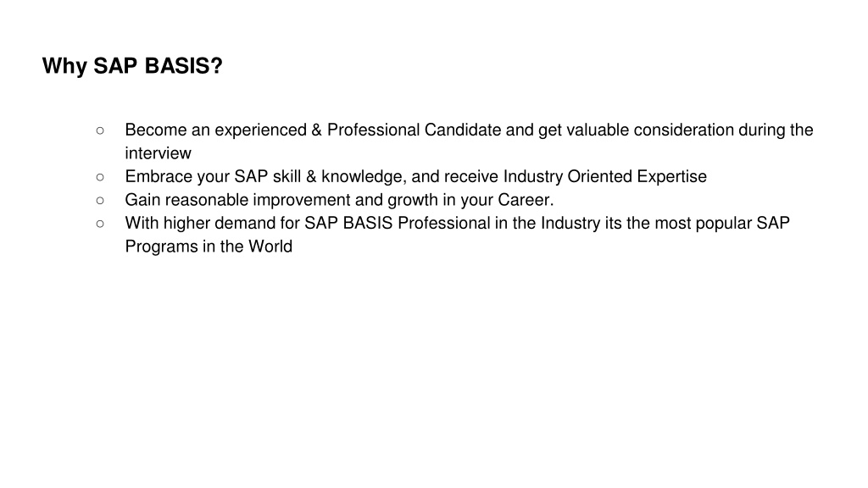868x488 pixels.
Task: Click the bullet marker before "Gain reasonable improvement"
Action: (x=100, y=200)
